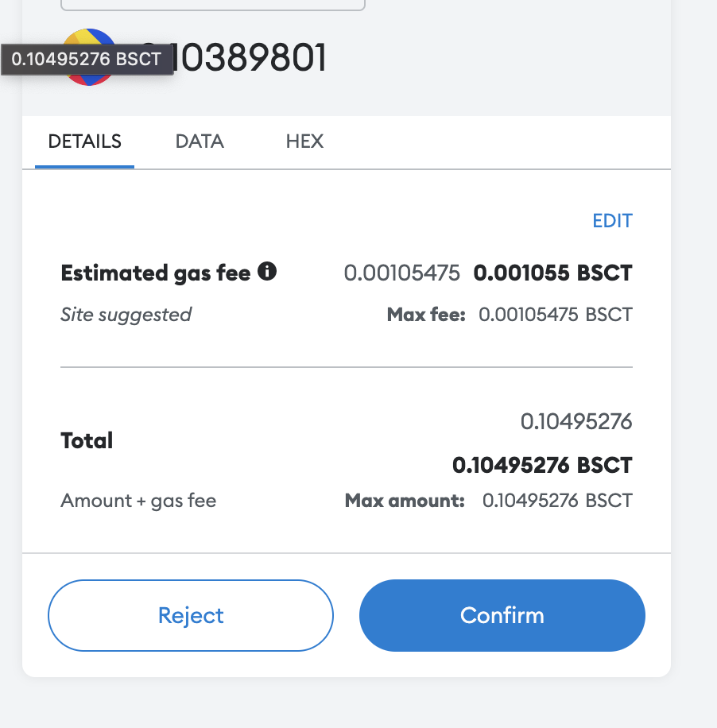Click the Max amount value

pyautogui.click(x=557, y=501)
